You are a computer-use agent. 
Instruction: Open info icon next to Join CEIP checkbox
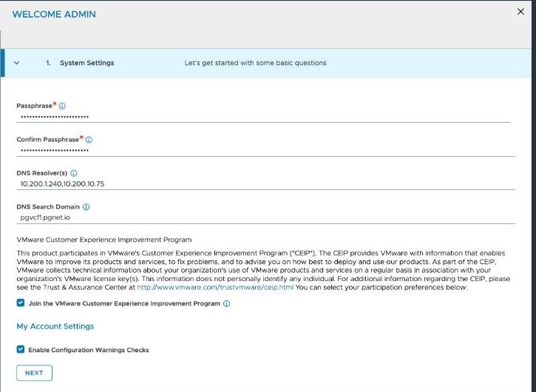227,303
